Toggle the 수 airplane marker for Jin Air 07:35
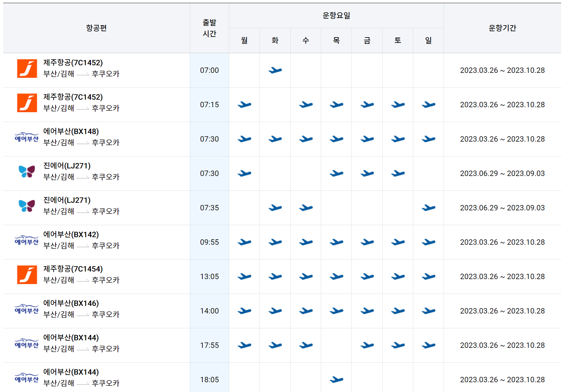This screenshot has height=392, width=564. pos(305,207)
